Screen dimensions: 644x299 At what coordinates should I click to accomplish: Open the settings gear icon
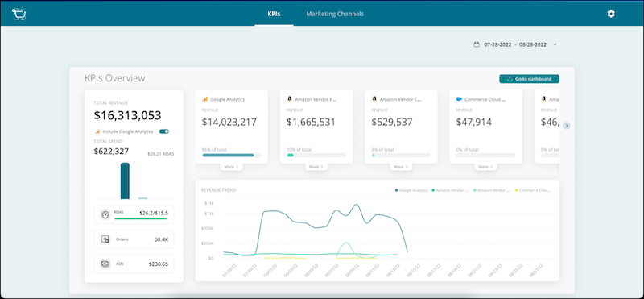pos(611,14)
